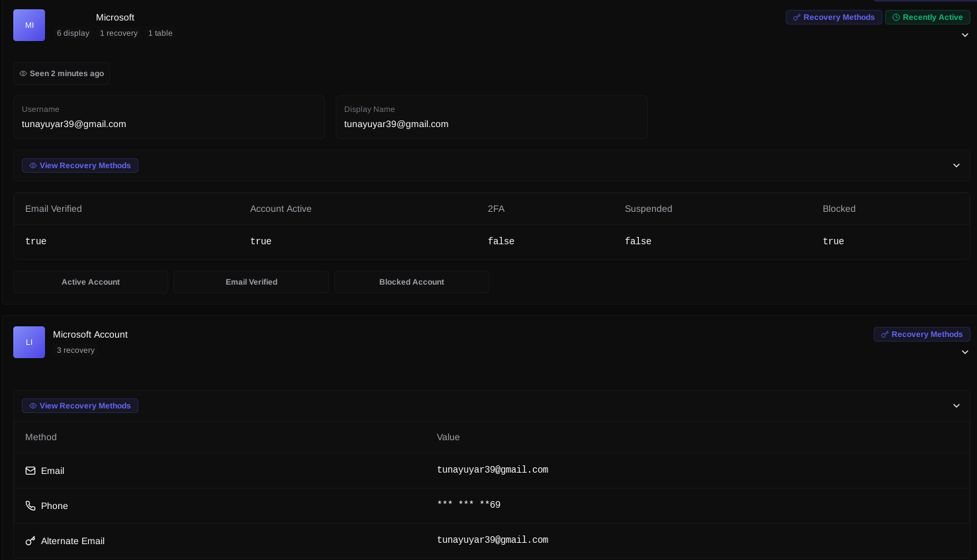Click the 1 table tag
The height and width of the screenshot is (560, 977).
click(x=160, y=33)
